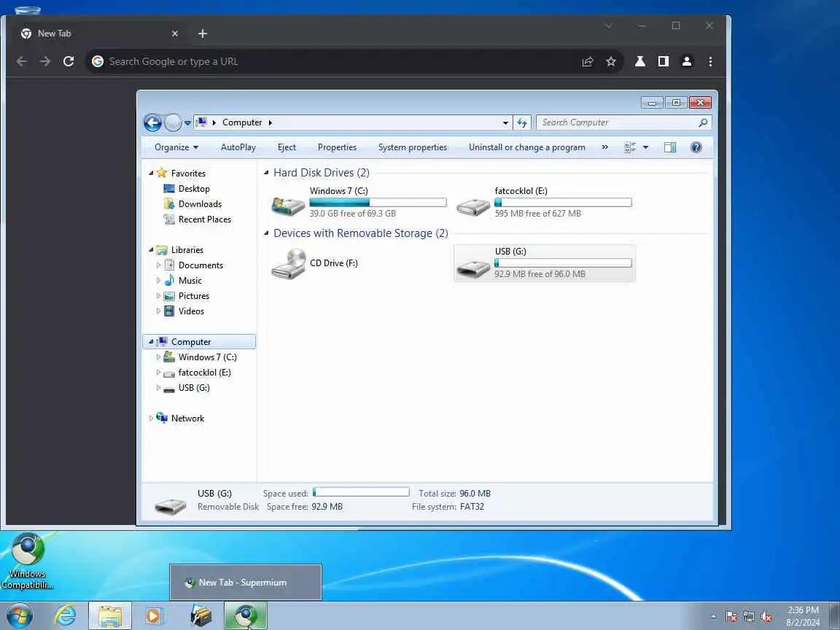Reload the page in Supermium

click(x=69, y=61)
